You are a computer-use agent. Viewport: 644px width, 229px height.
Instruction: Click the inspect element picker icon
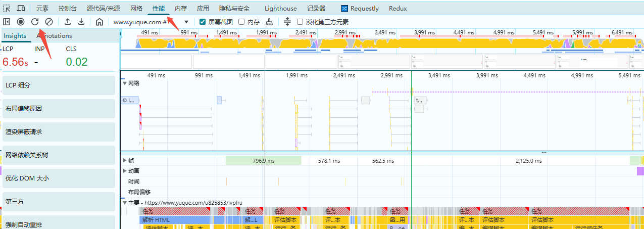7,9
